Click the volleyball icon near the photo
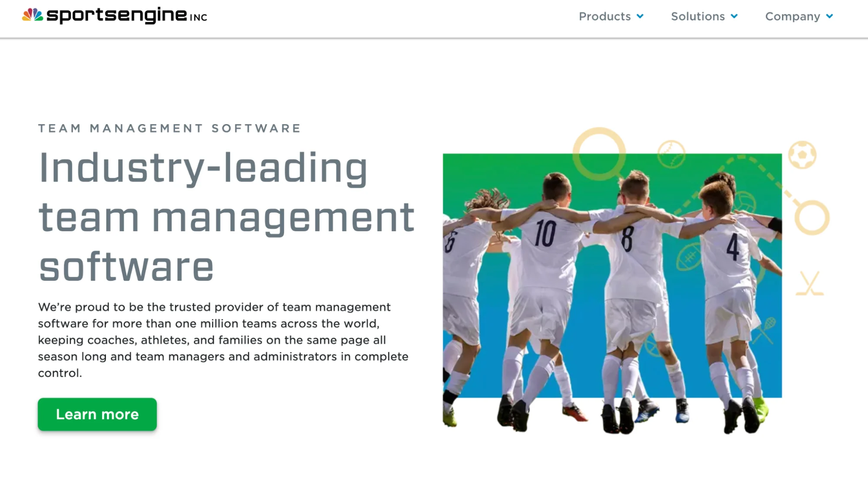The width and height of the screenshot is (868, 479). (x=745, y=202)
